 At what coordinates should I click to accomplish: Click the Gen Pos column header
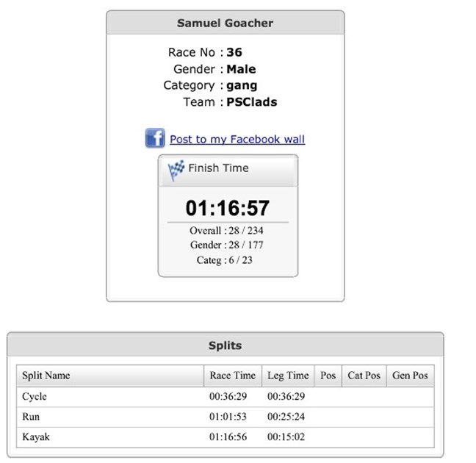[x=411, y=376]
